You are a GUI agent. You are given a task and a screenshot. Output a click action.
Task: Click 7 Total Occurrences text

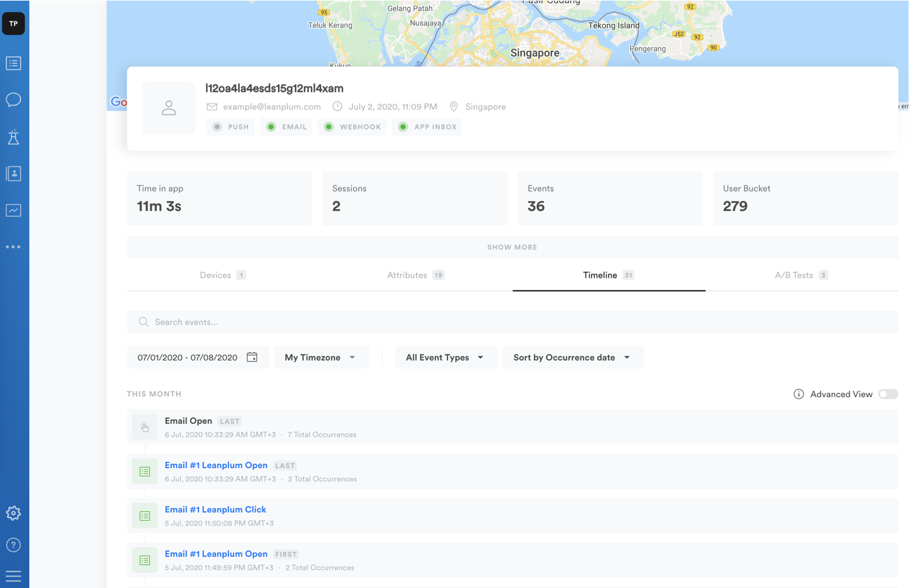click(322, 434)
